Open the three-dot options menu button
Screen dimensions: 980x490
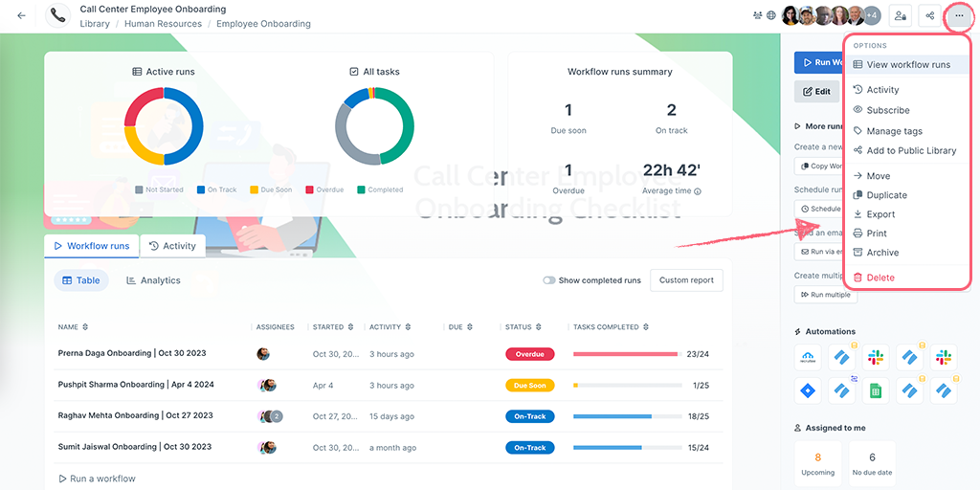coord(959,16)
